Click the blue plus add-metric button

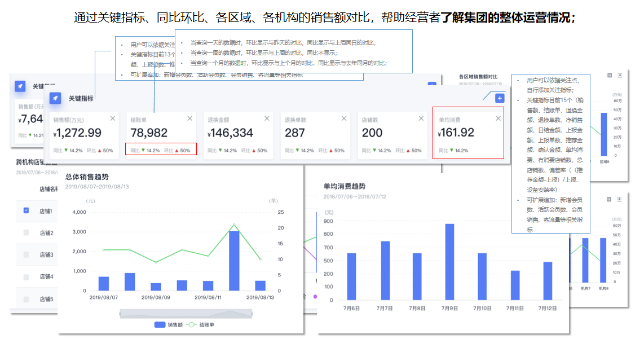pos(500,98)
